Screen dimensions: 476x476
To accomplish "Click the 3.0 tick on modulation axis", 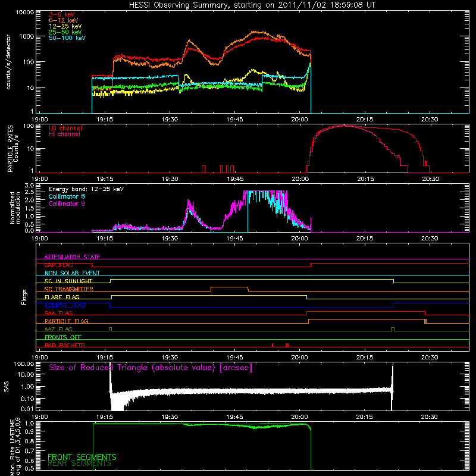I will click(x=29, y=186).
